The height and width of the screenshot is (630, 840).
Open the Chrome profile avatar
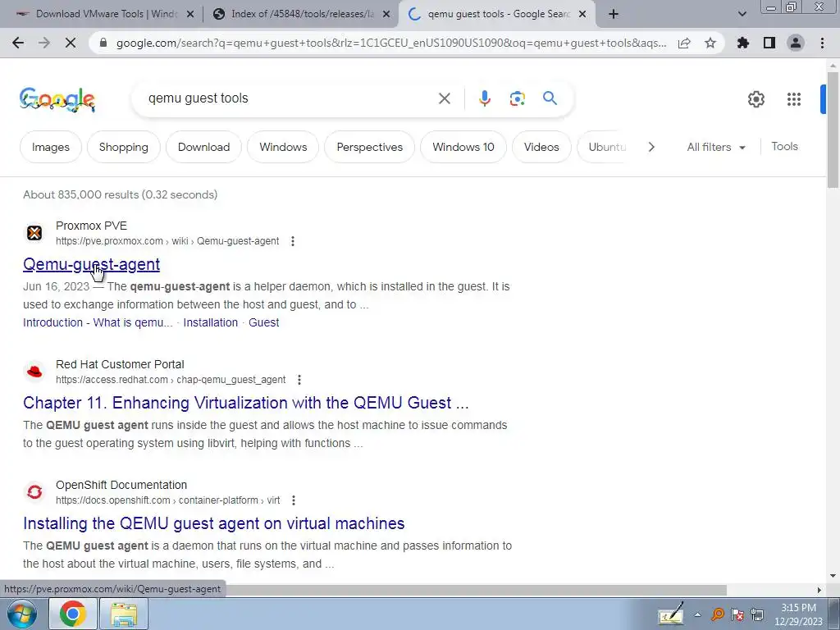pos(796,43)
